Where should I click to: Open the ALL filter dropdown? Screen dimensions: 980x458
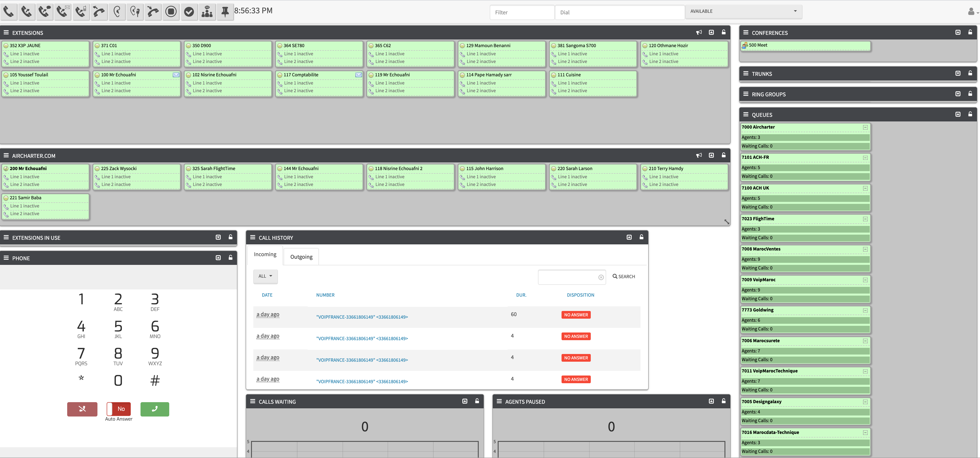(x=265, y=276)
